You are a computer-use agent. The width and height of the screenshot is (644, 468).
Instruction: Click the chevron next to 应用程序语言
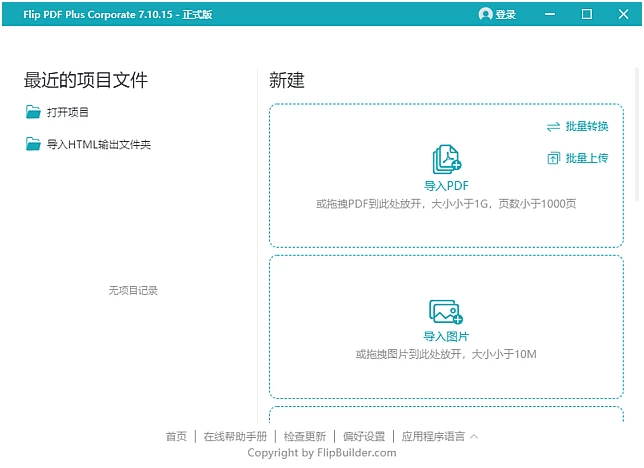pos(474,436)
